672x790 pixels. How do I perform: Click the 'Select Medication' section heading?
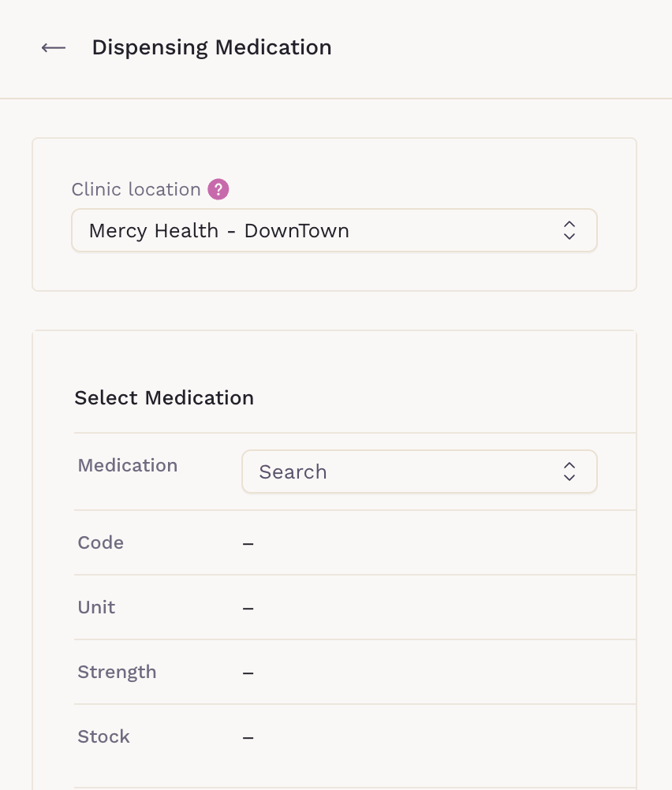point(164,397)
